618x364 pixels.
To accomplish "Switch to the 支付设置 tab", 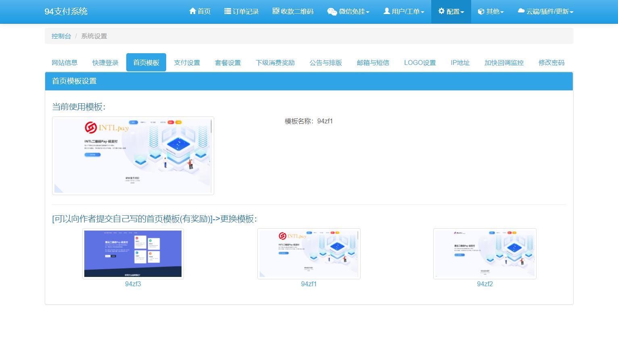I will (187, 62).
